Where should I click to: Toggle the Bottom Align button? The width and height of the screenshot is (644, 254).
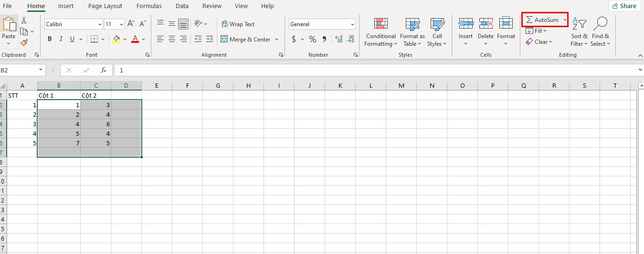tap(183, 24)
